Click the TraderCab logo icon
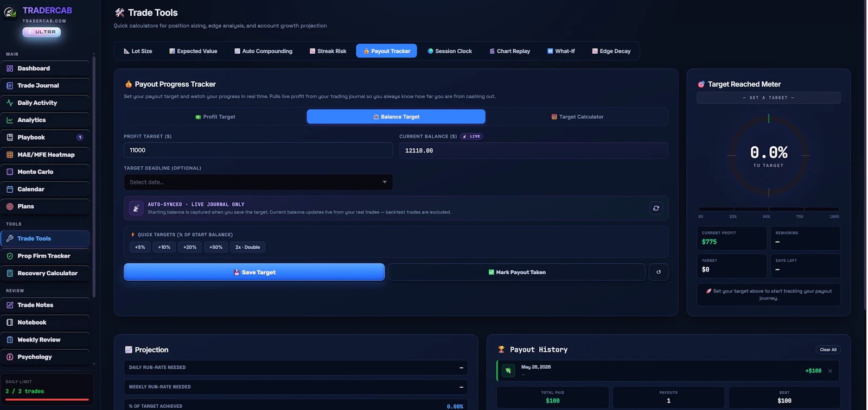Image resolution: width=868 pixels, height=410 pixels. pos(10,12)
